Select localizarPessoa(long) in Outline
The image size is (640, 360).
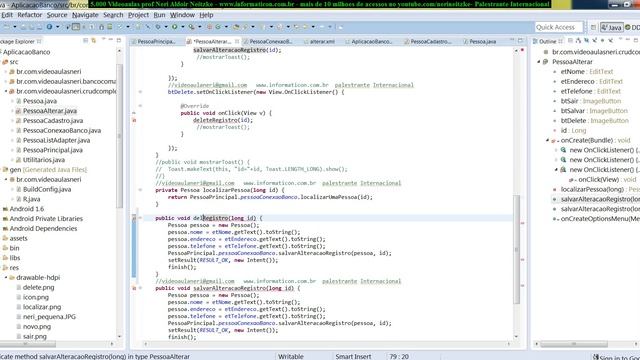(x=592, y=189)
